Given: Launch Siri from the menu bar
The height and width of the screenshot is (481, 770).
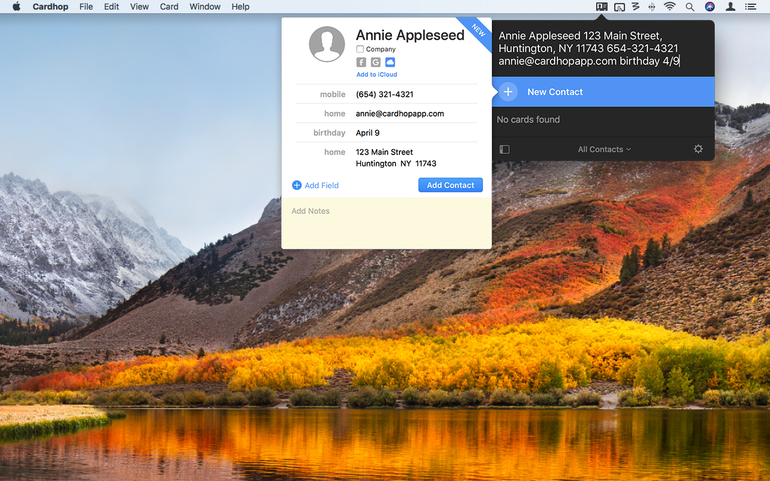Looking at the screenshot, I should 710,7.
